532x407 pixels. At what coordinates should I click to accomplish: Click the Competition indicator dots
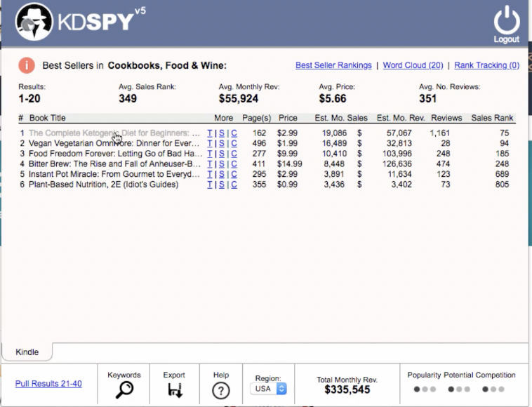coord(493,389)
